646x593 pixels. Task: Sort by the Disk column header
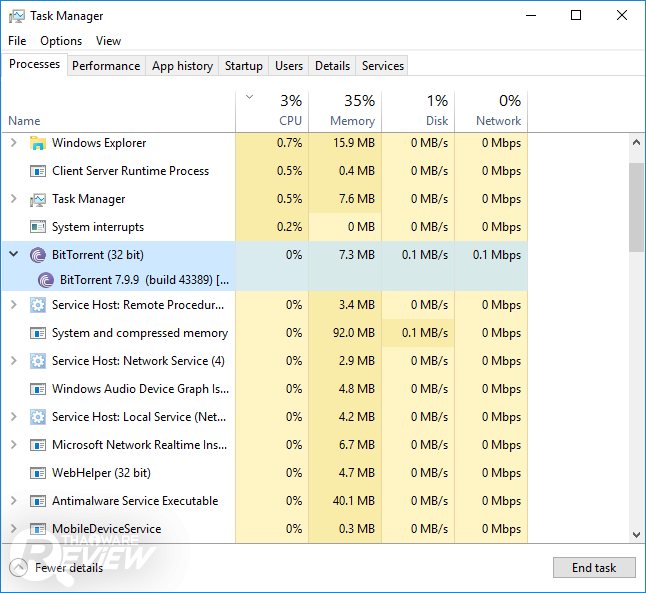tap(418, 111)
